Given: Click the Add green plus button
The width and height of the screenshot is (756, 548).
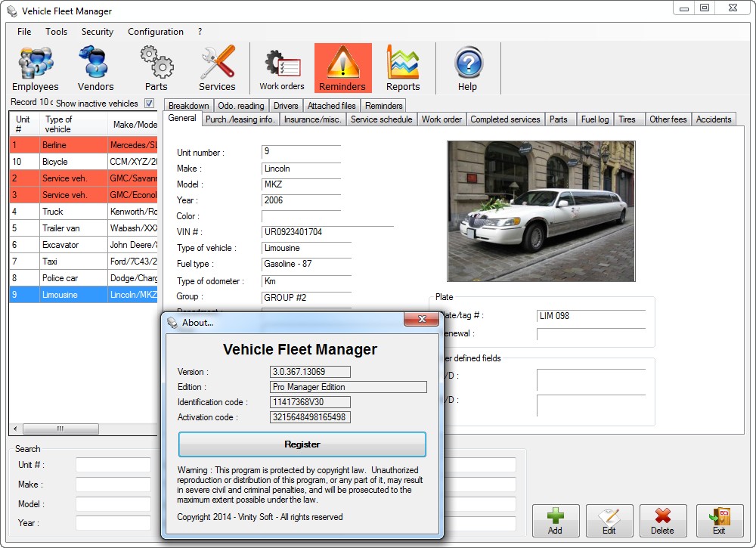Looking at the screenshot, I should (x=556, y=521).
